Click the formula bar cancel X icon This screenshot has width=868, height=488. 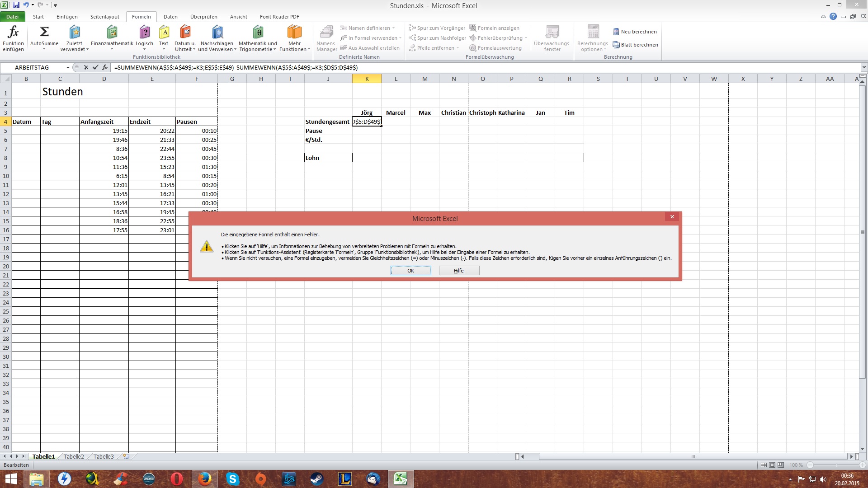(x=86, y=67)
